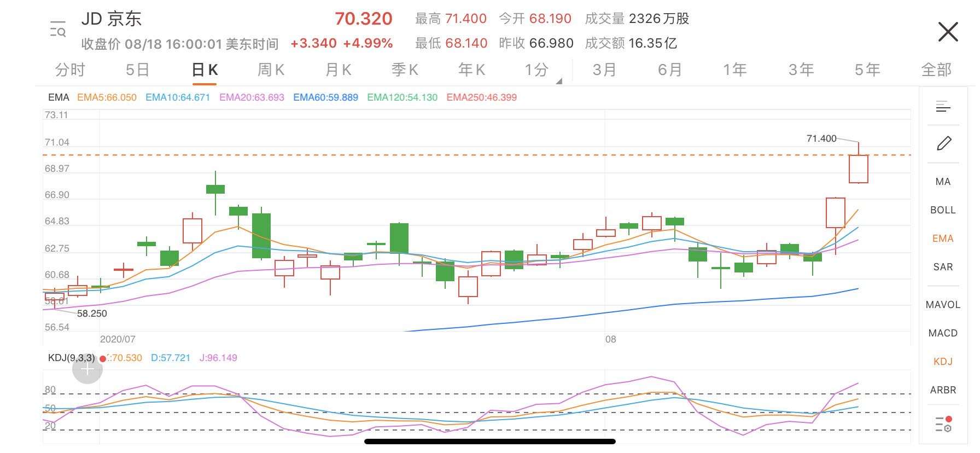Select the 日K tab
Image resolution: width=980 pixels, height=453 pixels.
(x=205, y=70)
